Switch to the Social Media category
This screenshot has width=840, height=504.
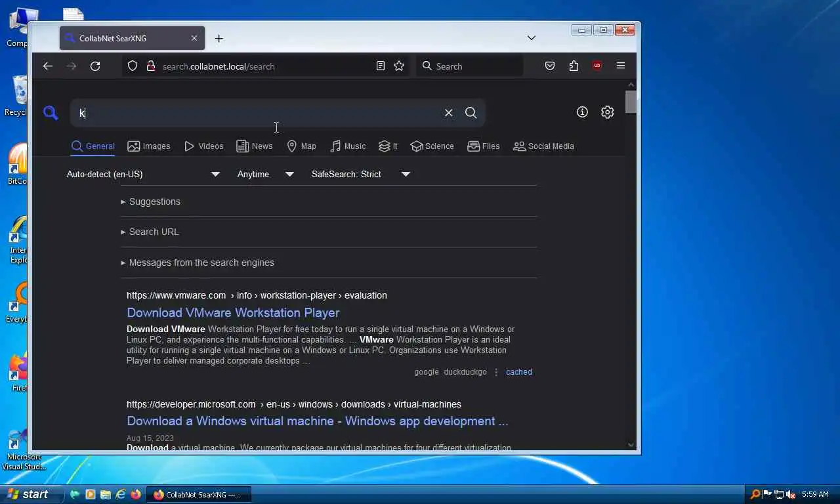tap(543, 146)
